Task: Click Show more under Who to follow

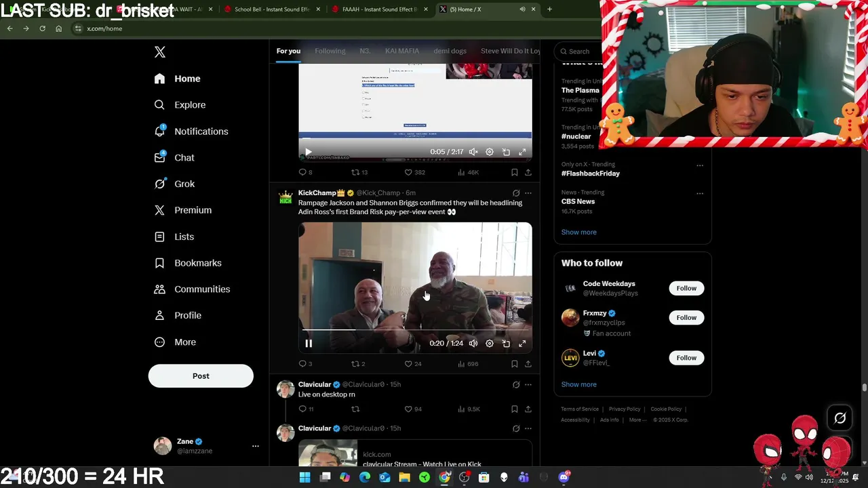Action: 578,384
